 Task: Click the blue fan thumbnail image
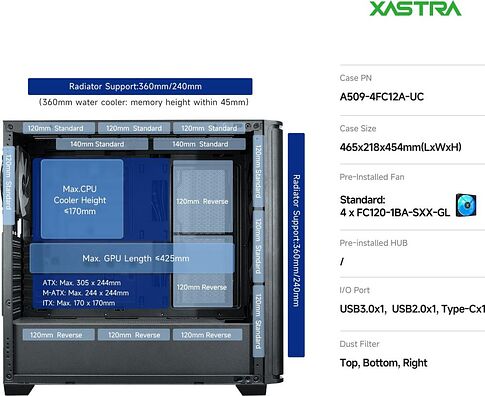[x=466, y=205]
